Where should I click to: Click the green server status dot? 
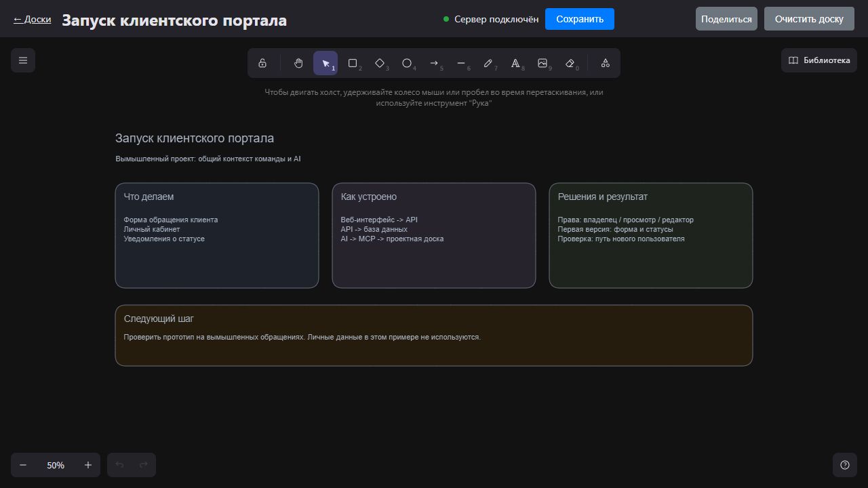pos(446,19)
